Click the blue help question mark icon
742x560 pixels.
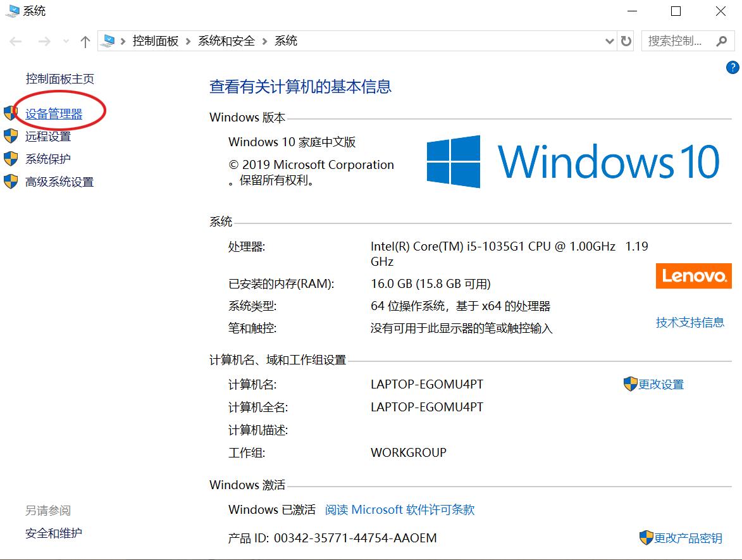(732, 67)
